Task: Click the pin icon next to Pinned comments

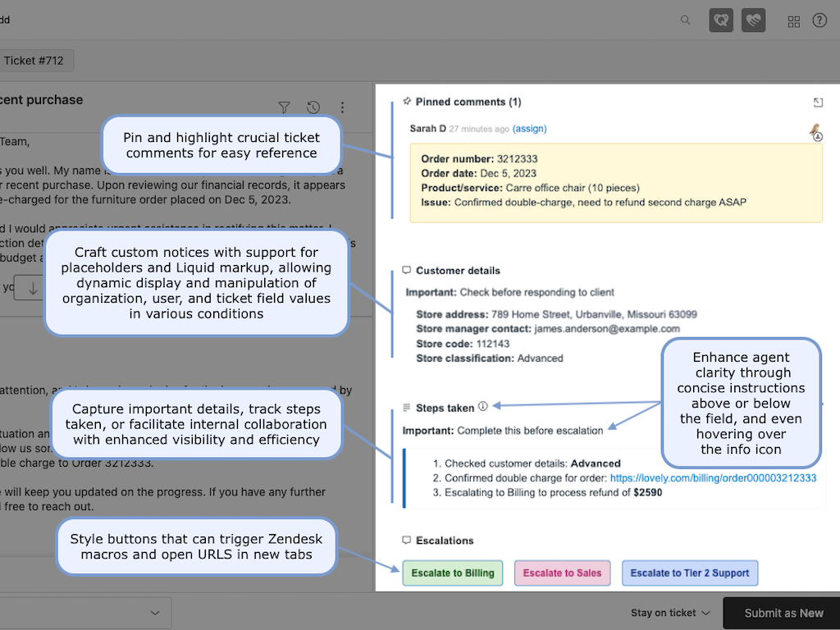Action: tap(407, 102)
